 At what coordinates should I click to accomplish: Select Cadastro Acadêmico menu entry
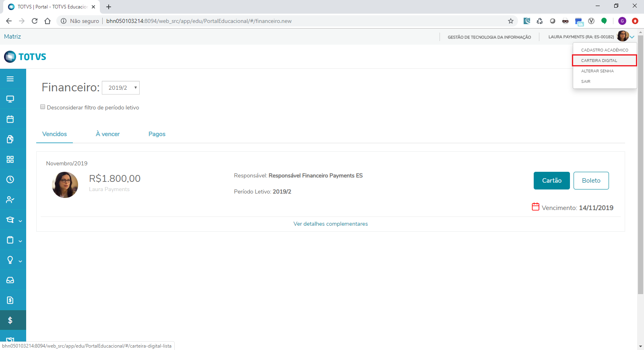[x=605, y=50]
